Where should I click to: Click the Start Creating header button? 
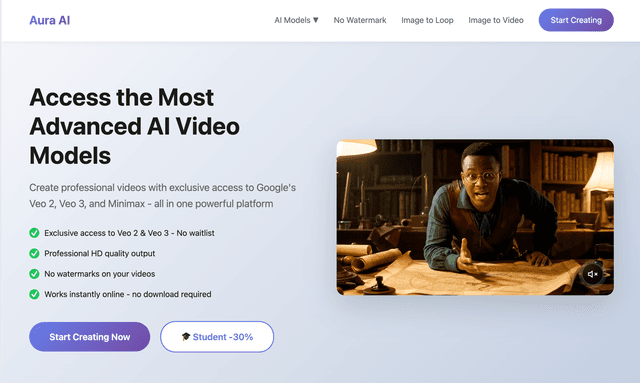(576, 20)
